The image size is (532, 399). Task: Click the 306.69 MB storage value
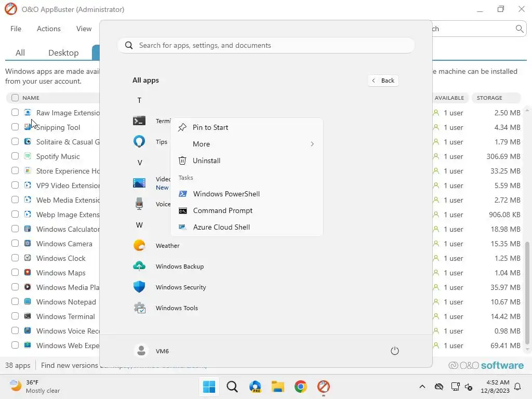click(503, 156)
